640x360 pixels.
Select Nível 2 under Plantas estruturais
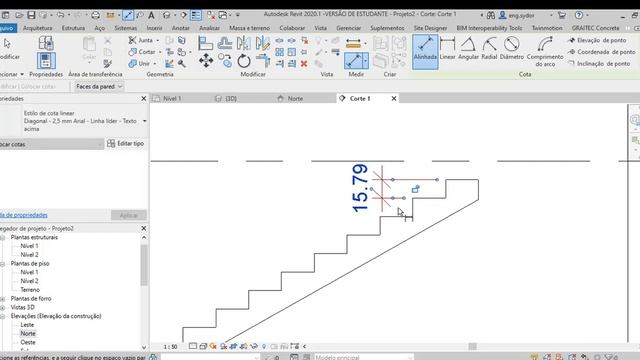29,255
